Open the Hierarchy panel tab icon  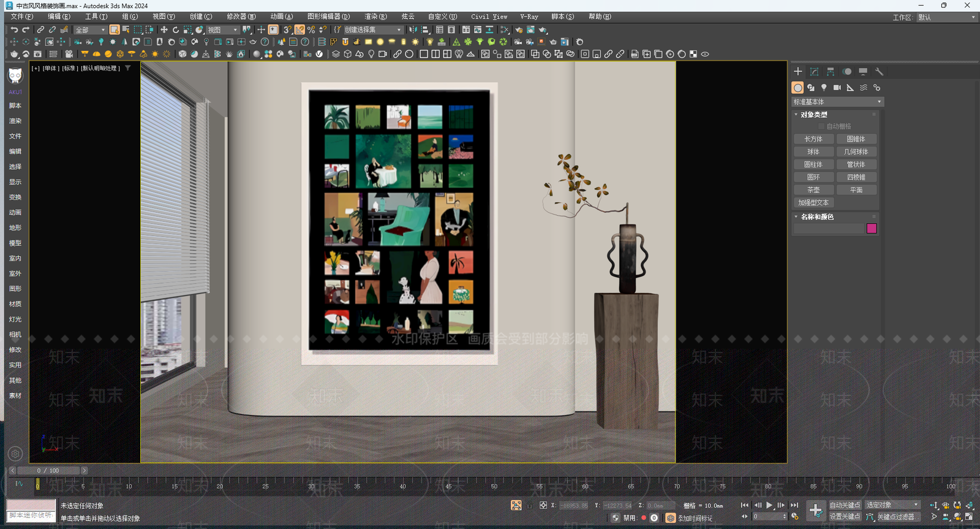[831, 72]
